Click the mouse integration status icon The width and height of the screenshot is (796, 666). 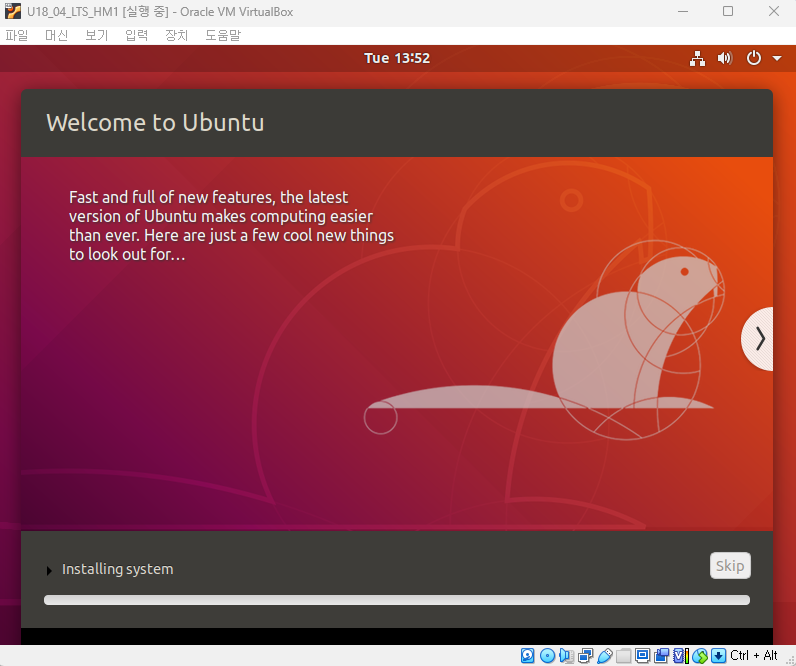click(700, 656)
